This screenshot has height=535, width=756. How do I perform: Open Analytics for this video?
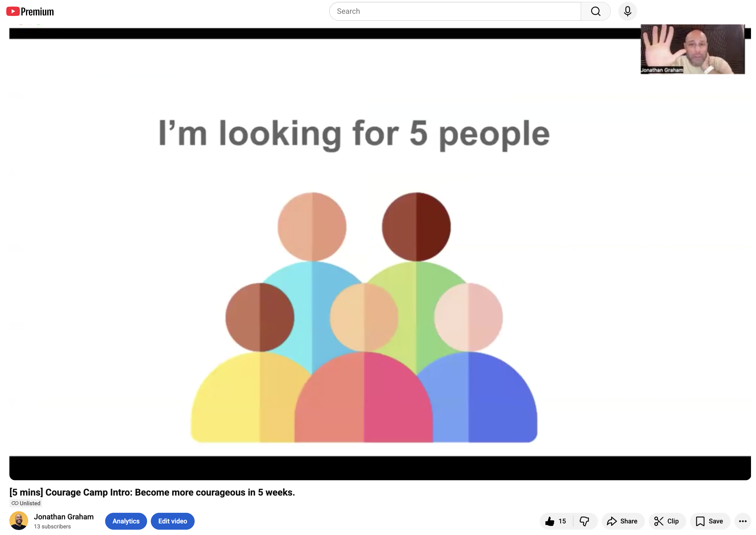pyautogui.click(x=126, y=521)
